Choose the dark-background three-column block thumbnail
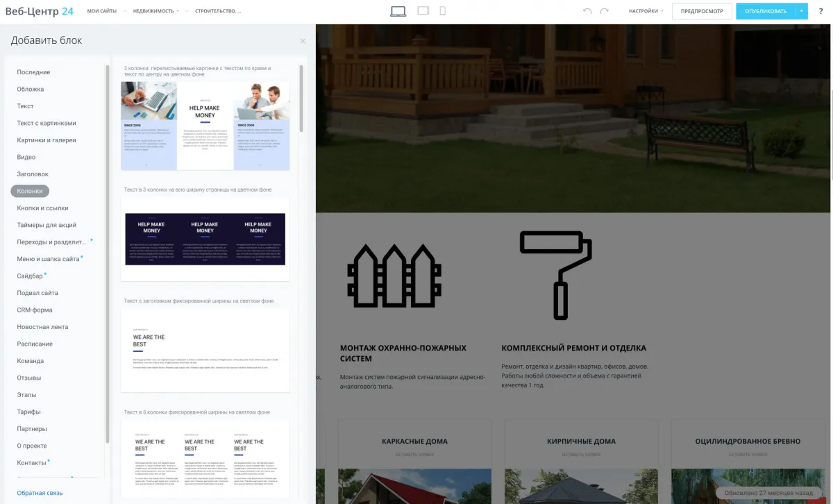This screenshot has width=833, height=504. pos(205,239)
